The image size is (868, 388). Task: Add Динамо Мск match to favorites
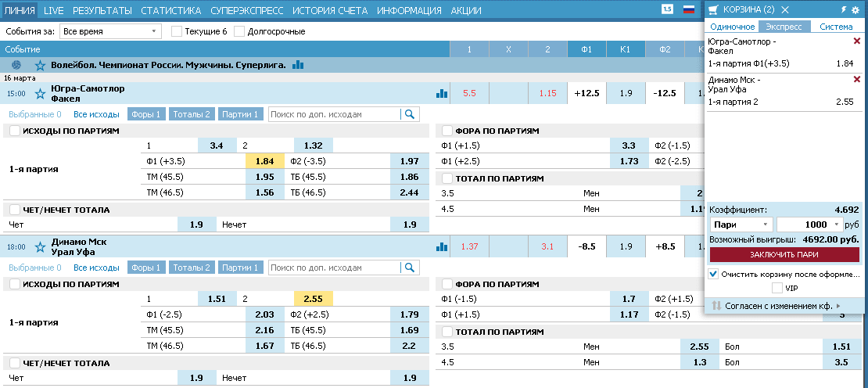coord(40,247)
